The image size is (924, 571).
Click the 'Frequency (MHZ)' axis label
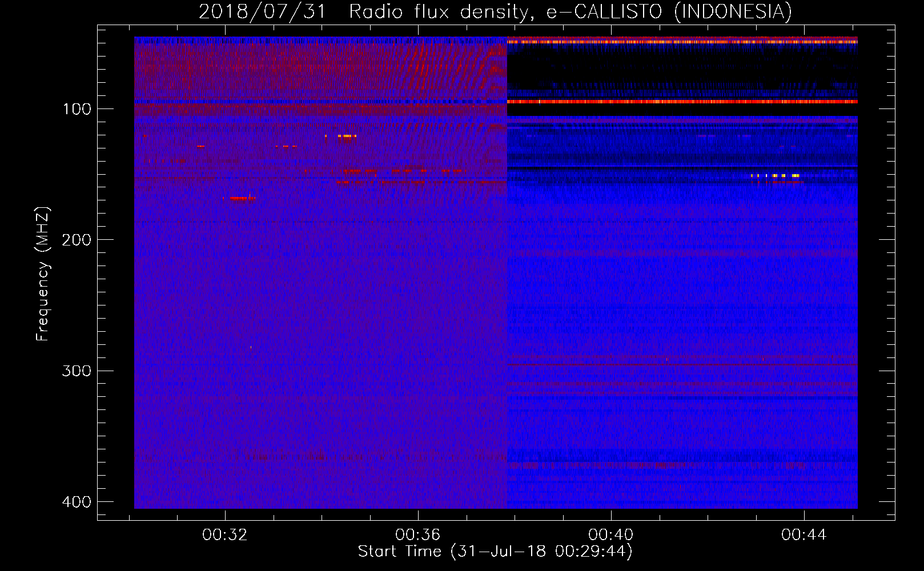click(x=43, y=274)
